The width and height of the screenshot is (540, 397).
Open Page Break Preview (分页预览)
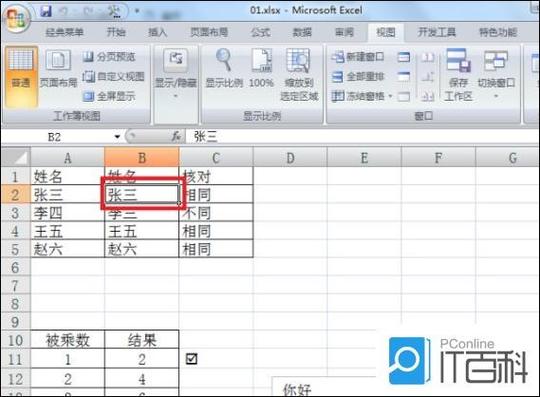(110, 57)
